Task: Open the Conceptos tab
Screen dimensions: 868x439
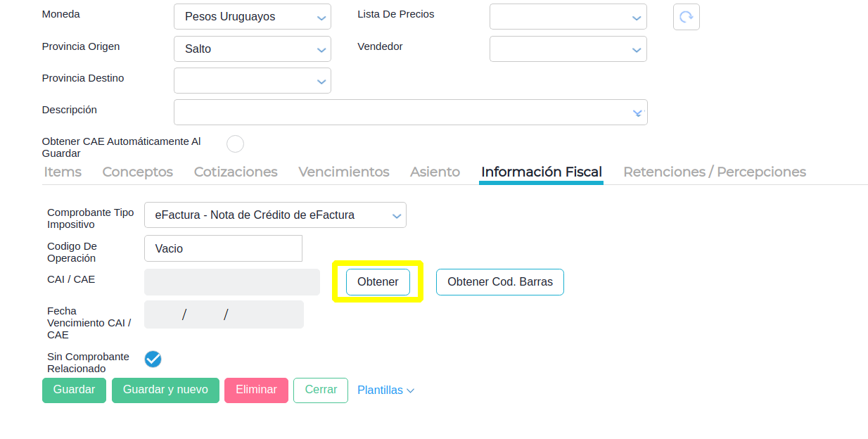Action: pyautogui.click(x=138, y=172)
